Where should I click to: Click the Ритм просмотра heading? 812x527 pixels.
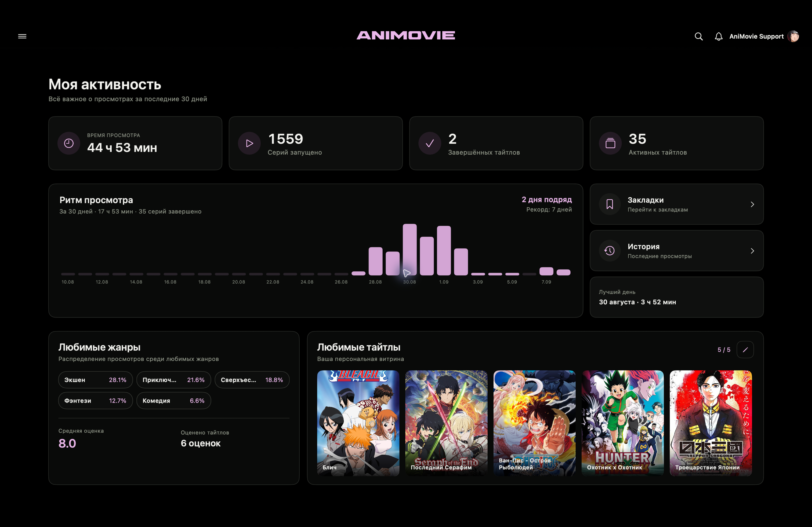click(96, 200)
